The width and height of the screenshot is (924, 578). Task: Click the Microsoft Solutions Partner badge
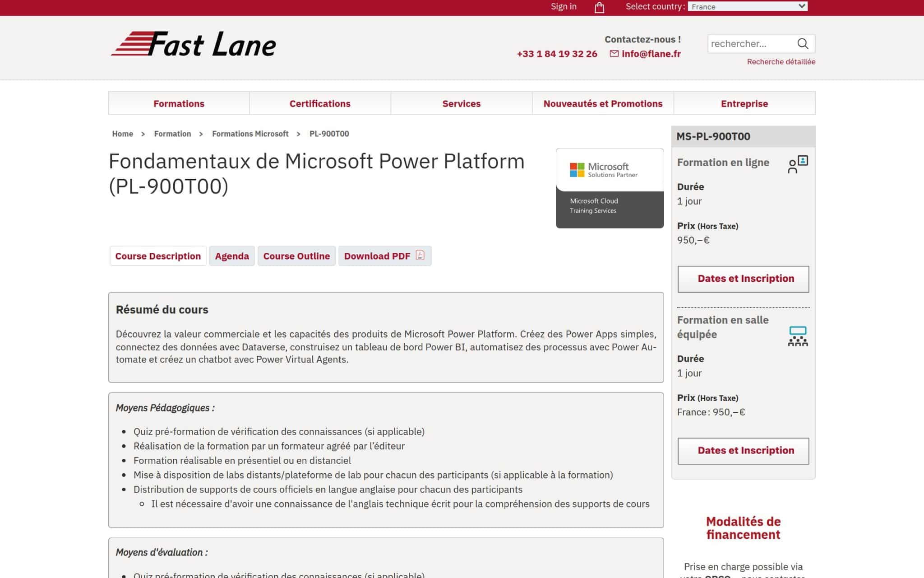(610, 188)
